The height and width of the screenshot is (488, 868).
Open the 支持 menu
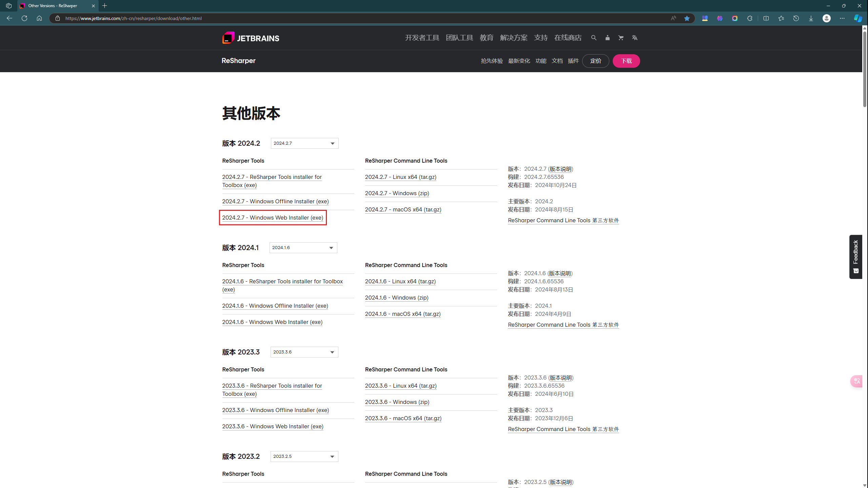tap(541, 38)
